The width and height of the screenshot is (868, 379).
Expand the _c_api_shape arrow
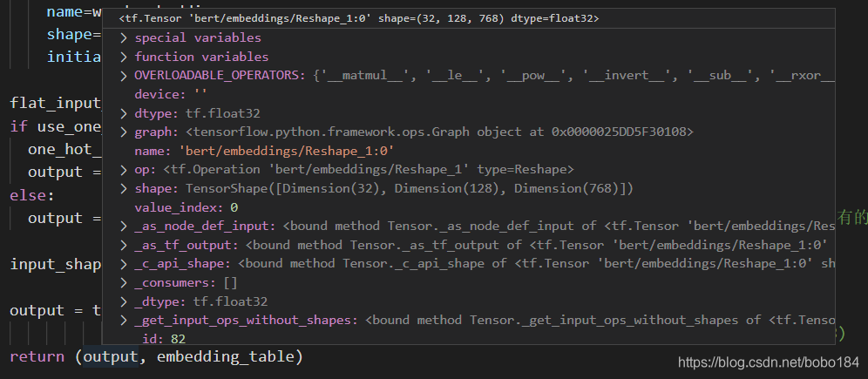pos(124,264)
